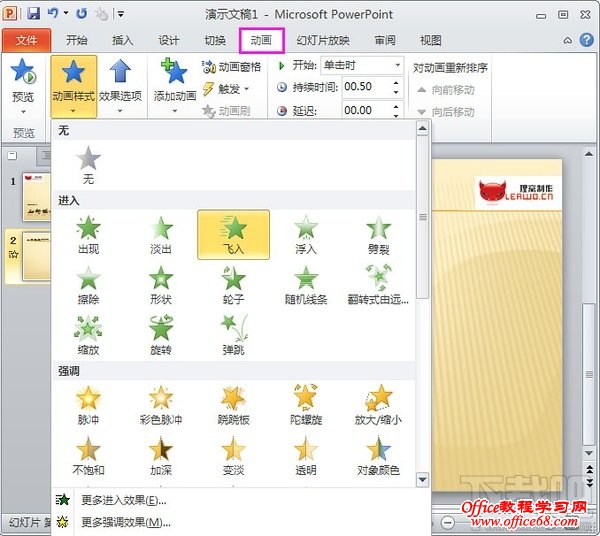Select the 跷跷板 teeter effect
The height and width of the screenshot is (536, 600).
(x=233, y=406)
